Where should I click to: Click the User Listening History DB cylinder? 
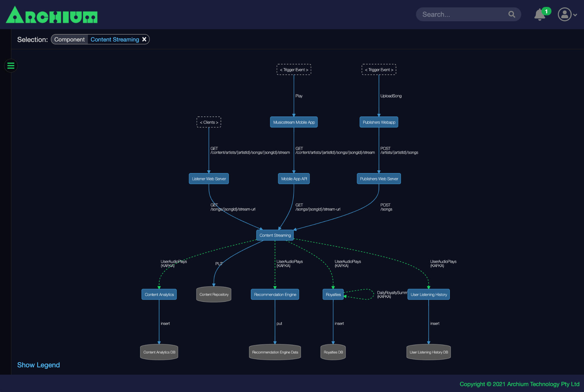click(429, 352)
